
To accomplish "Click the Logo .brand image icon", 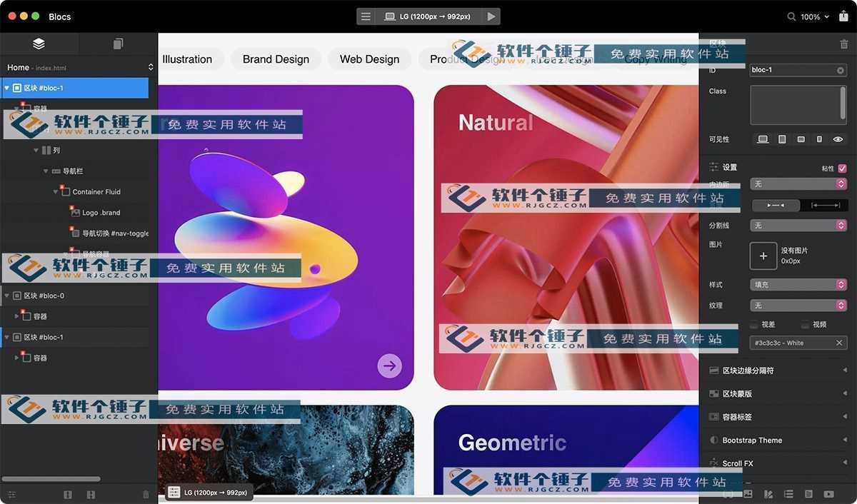I will (x=75, y=212).
